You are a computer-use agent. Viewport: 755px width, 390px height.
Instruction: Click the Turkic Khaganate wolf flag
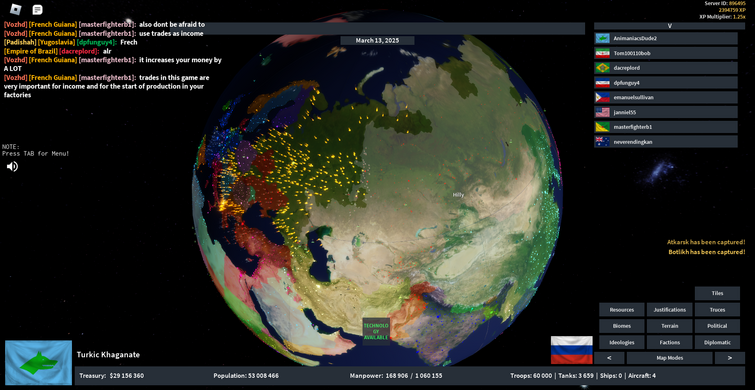pos(39,363)
